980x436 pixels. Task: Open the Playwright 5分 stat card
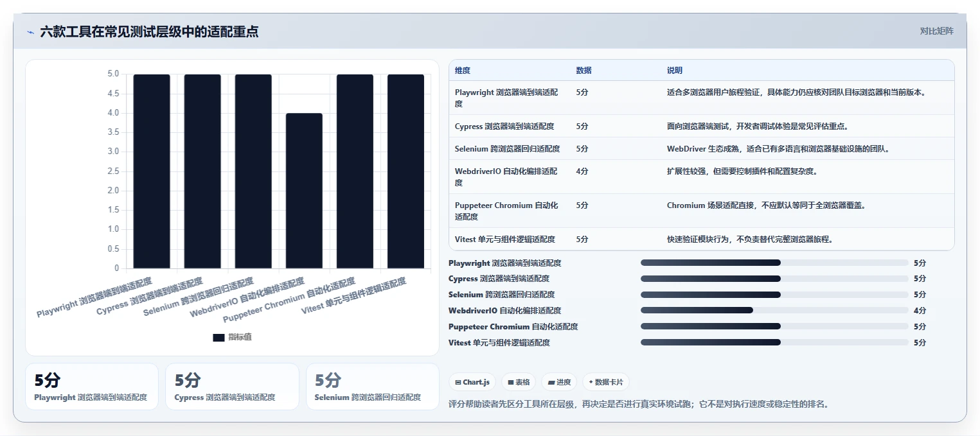pyautogui.click(x=92, y=387)
